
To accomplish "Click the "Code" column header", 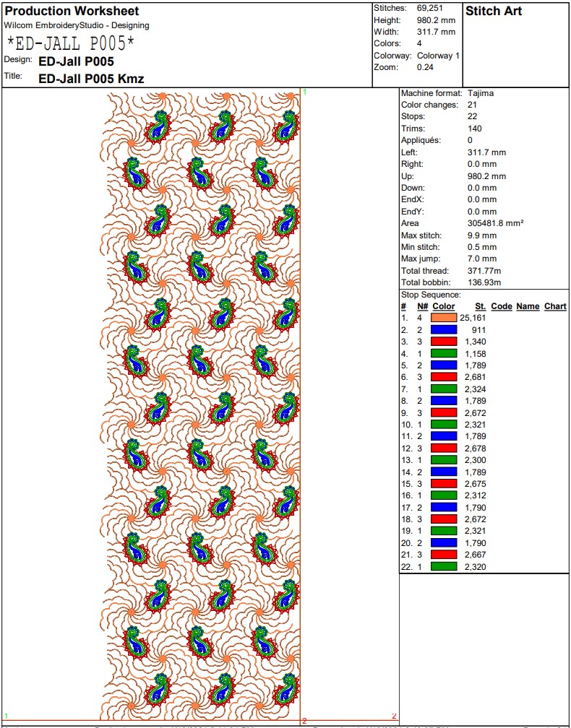I will (x=502, y=306).
